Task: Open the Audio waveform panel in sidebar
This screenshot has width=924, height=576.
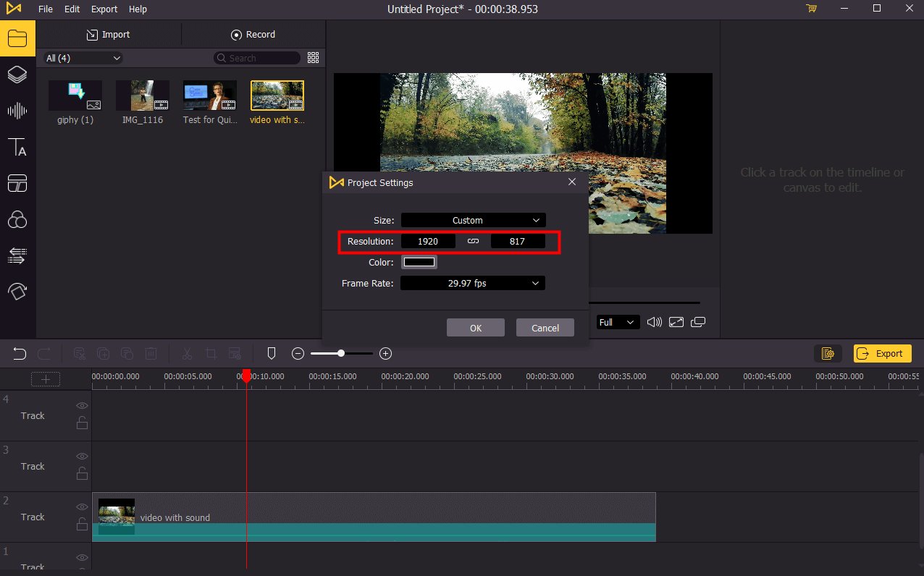Action: click(x=17, y=111)
